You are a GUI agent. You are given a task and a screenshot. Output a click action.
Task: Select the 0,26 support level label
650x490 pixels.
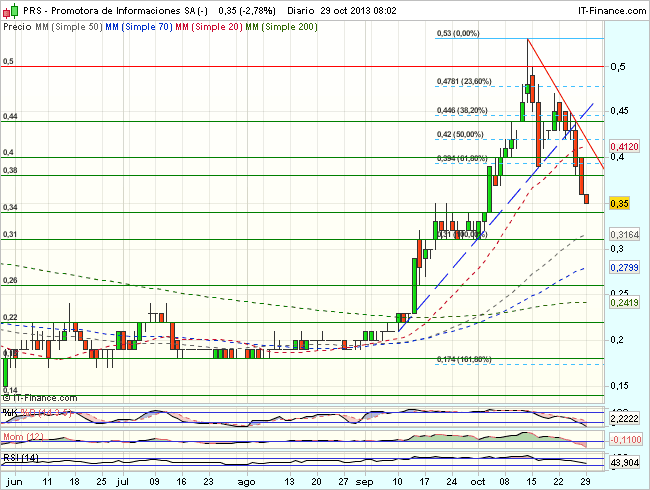pos(10,280)
